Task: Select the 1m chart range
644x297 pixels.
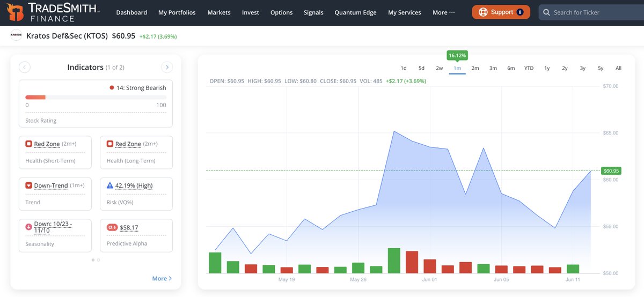Action: (457, 68)
